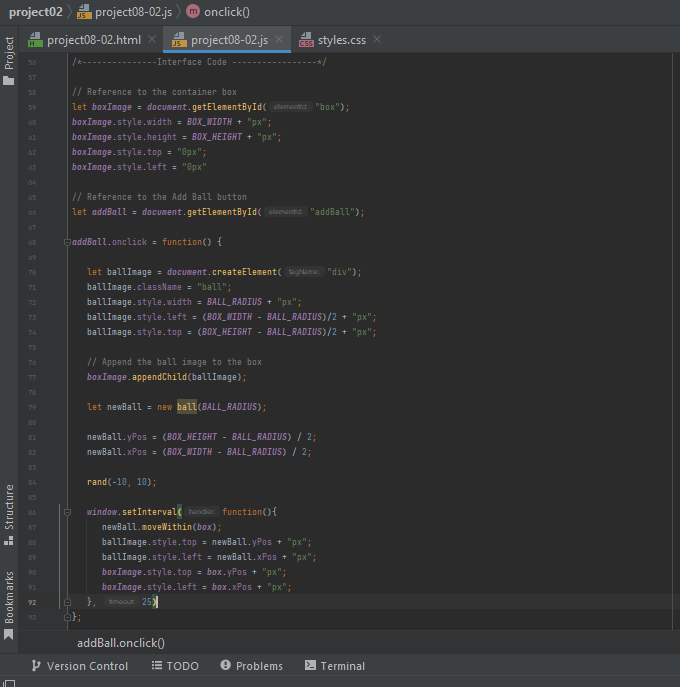Launch the Terminal tool window
This screenshot has height=687, width=680.
pos(335,666)
